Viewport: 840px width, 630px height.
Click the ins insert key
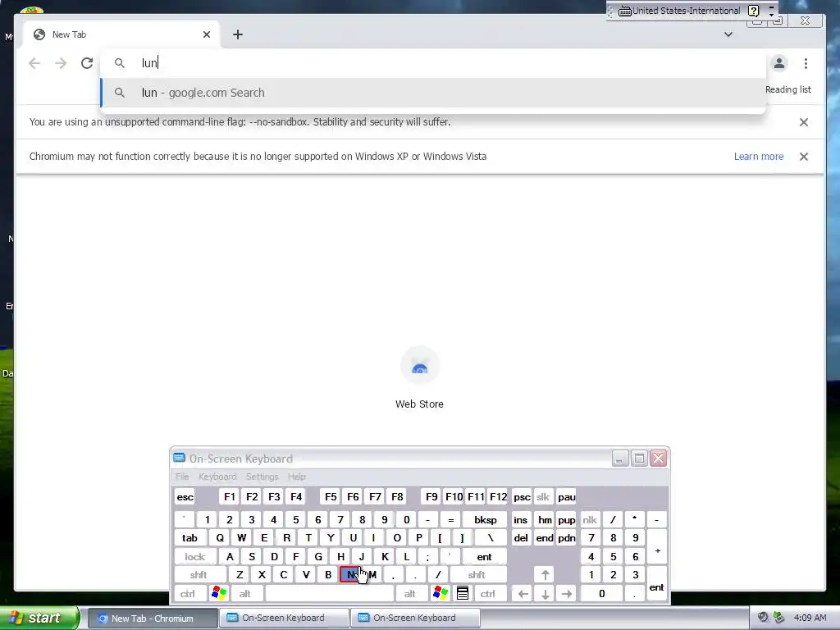point(521,519)
